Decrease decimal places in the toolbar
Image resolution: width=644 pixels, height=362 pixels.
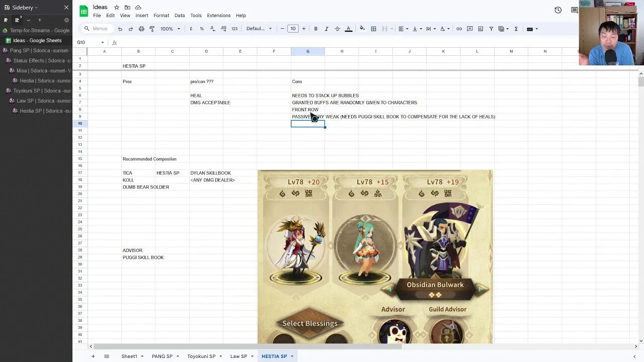pyautogui.click(x=212, y=29)
